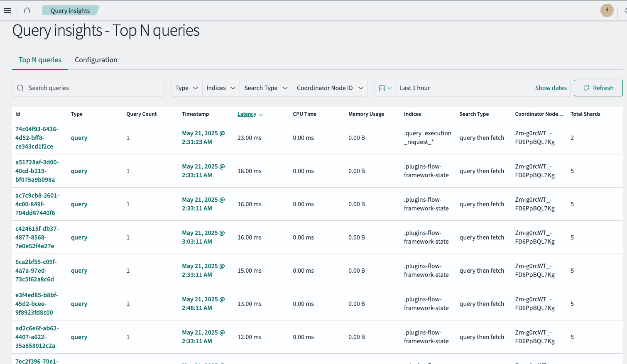The height and width of the screenshot is (364, 627).
Task: Switch to the Configuration tab
Action: click(x=96, y=60)
